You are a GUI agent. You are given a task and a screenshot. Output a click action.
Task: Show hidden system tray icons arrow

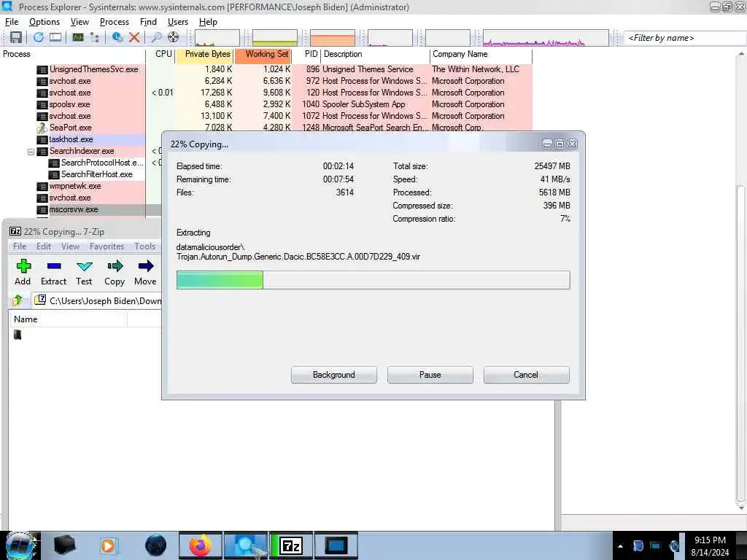pyautogui.click(x=620, y=546)
